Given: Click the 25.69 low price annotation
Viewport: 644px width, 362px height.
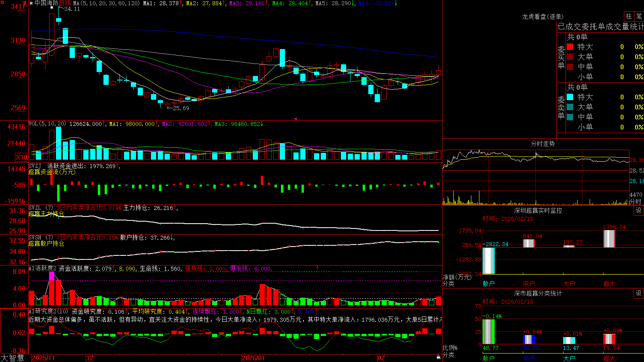Looking at the screenshot, I should tap(181, 108).
